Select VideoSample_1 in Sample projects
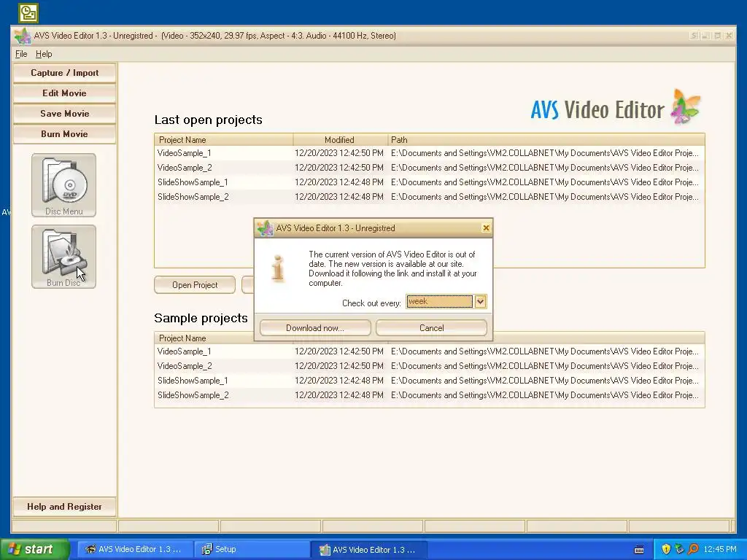Image resolution: width=747 pixels, height=560 pixels. pyautogui.click(x=429, y=351)
